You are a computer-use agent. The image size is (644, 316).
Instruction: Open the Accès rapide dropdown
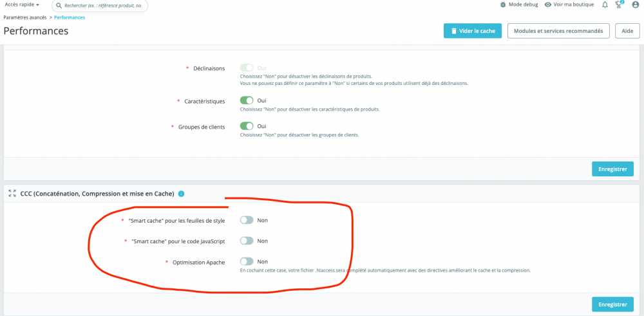click(22, 5)
